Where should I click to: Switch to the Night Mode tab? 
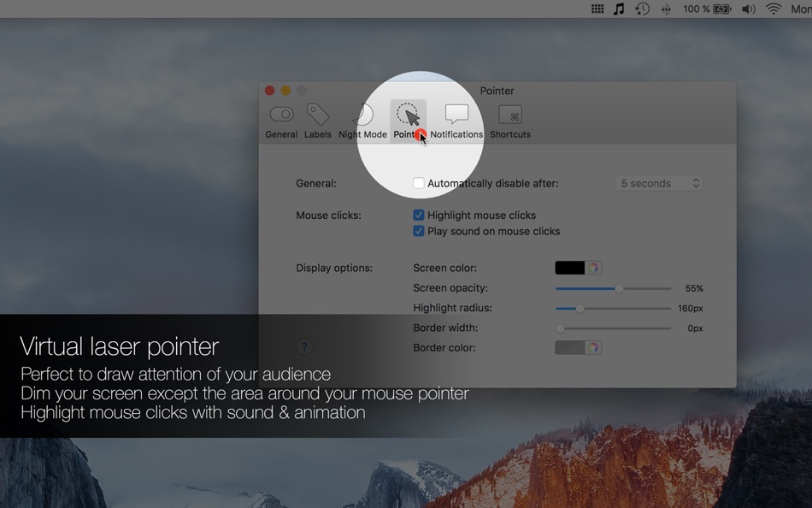[362, 121]
